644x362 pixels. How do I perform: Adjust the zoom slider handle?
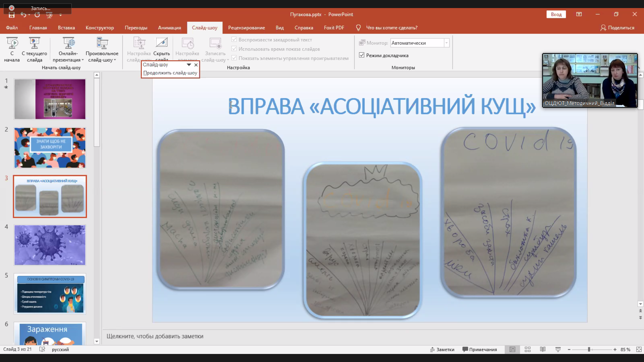(589, 349)
